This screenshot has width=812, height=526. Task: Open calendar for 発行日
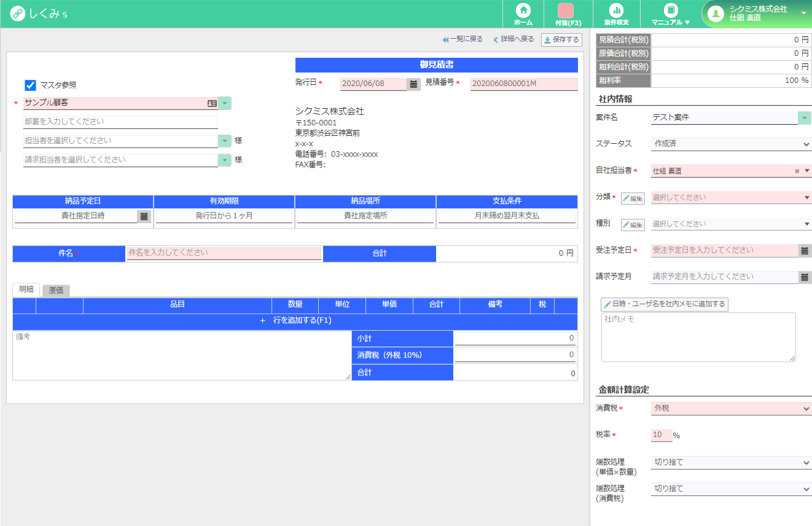414,84
